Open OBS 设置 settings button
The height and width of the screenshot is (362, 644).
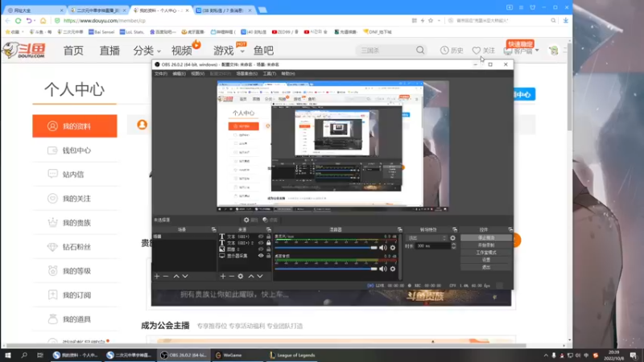(x=486, y=260)
